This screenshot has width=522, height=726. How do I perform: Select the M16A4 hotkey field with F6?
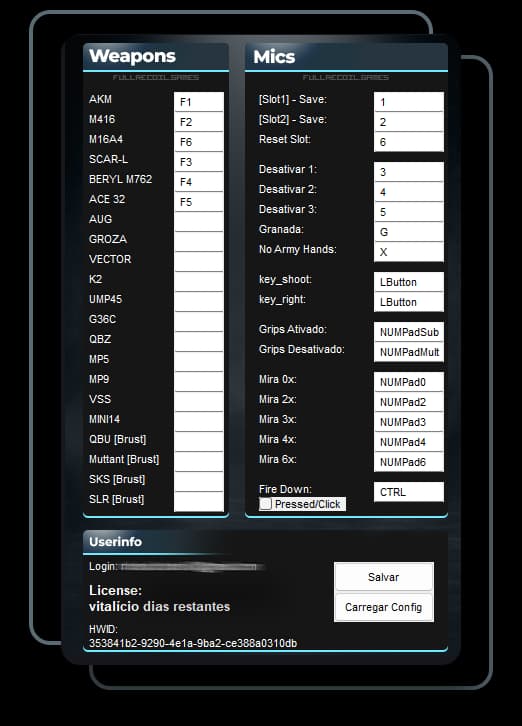coord(199,142)
